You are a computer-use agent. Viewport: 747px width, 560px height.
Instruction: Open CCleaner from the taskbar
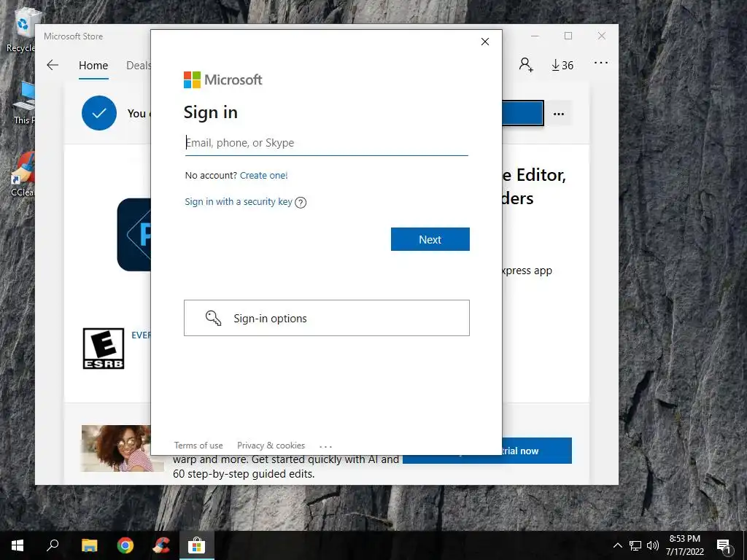pos(161,545)
